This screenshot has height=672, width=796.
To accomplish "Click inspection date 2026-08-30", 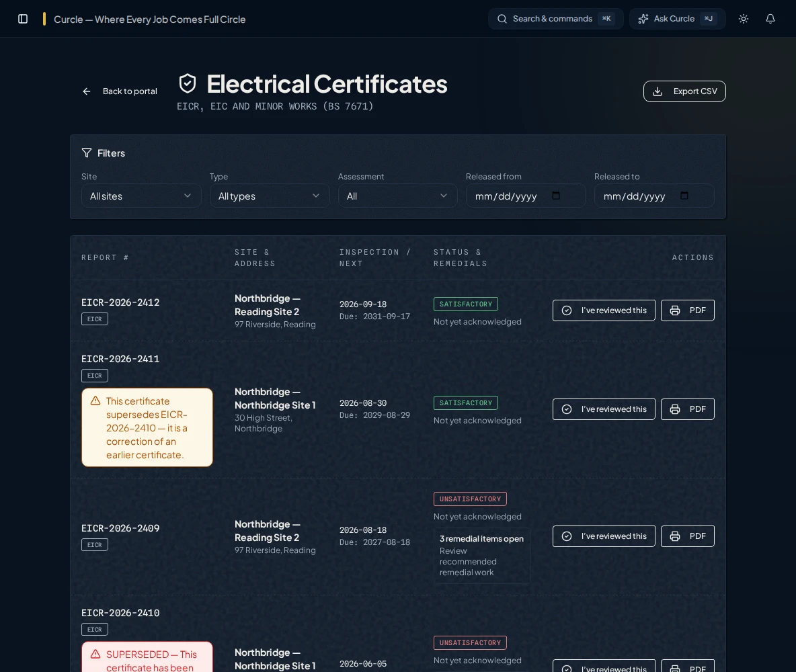I will [363, 403].
